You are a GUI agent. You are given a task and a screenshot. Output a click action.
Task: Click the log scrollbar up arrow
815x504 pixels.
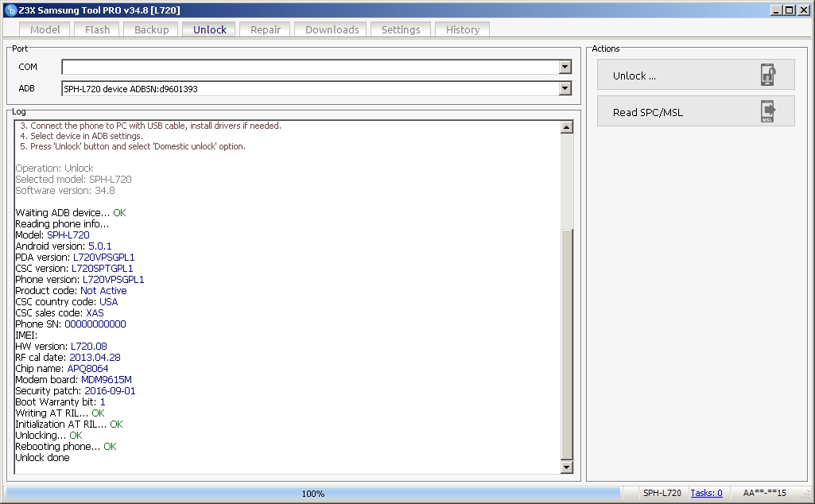[567, 127]
